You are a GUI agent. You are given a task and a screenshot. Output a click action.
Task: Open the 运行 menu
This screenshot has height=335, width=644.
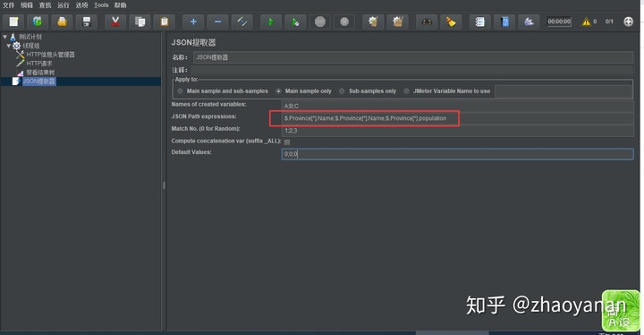(64, 5)
